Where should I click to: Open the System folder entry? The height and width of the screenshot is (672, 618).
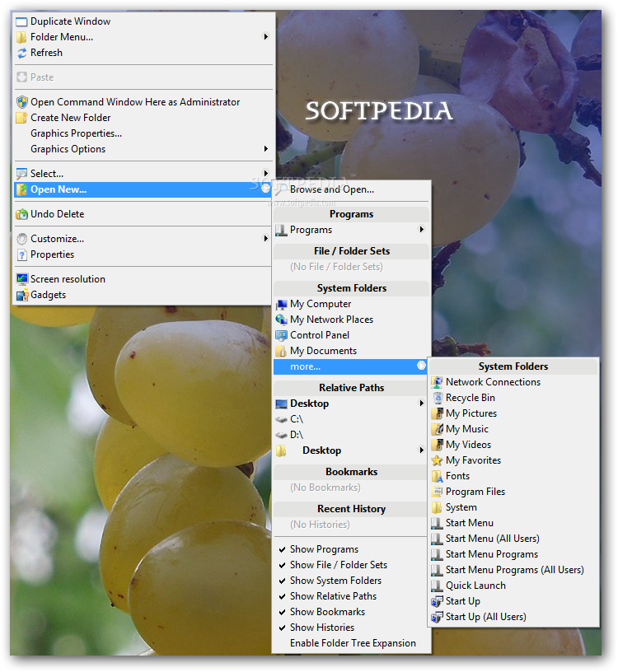tap(514, 508)
